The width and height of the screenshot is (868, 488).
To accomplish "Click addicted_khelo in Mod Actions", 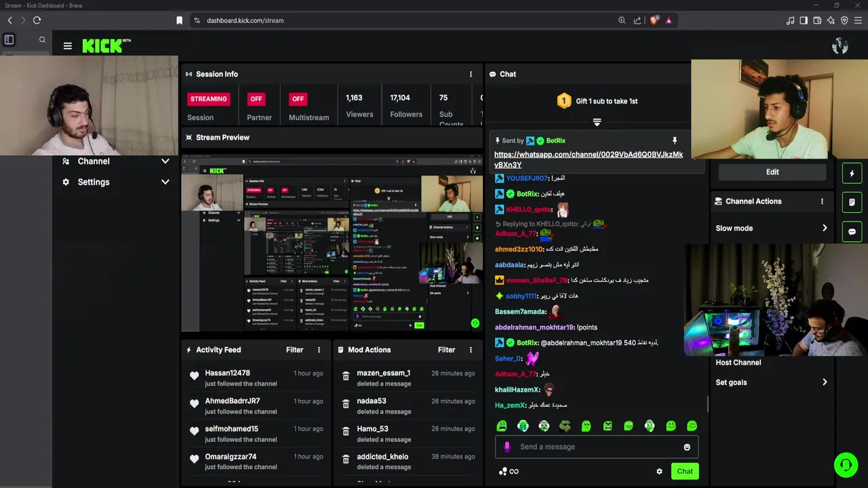I will (382, 457).
